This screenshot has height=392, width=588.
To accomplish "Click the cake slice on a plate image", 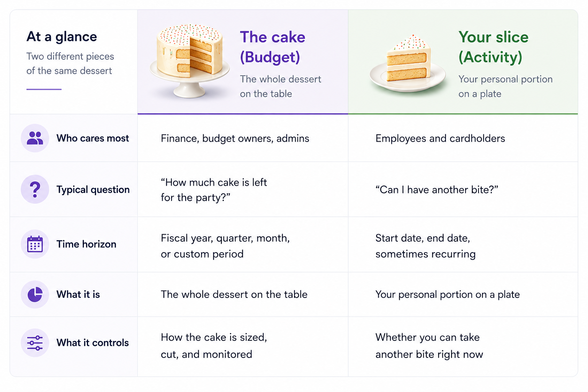I will tap(408, 63).
